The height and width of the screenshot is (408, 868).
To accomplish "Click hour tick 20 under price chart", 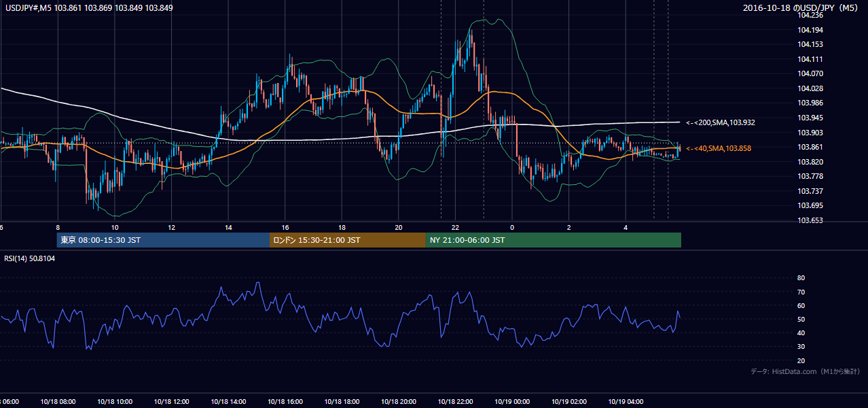I will point(399,228).
